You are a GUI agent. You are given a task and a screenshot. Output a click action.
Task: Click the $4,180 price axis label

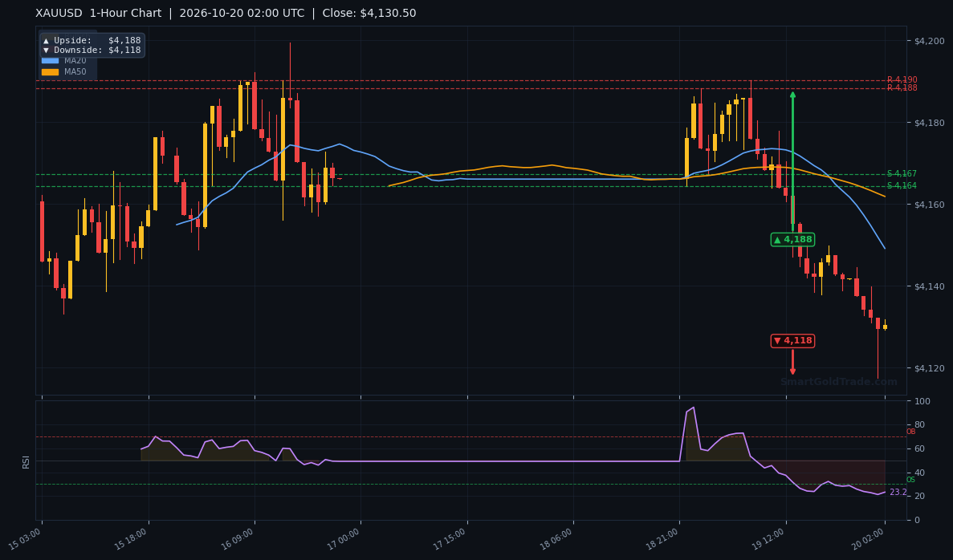(929, 123)
